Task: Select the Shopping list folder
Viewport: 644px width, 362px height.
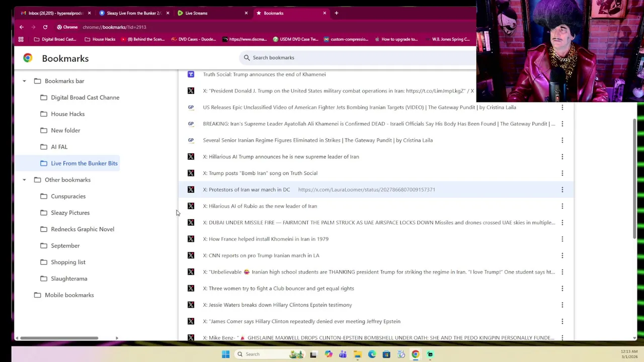Action: pyautogui.click(x=63, y=262)
